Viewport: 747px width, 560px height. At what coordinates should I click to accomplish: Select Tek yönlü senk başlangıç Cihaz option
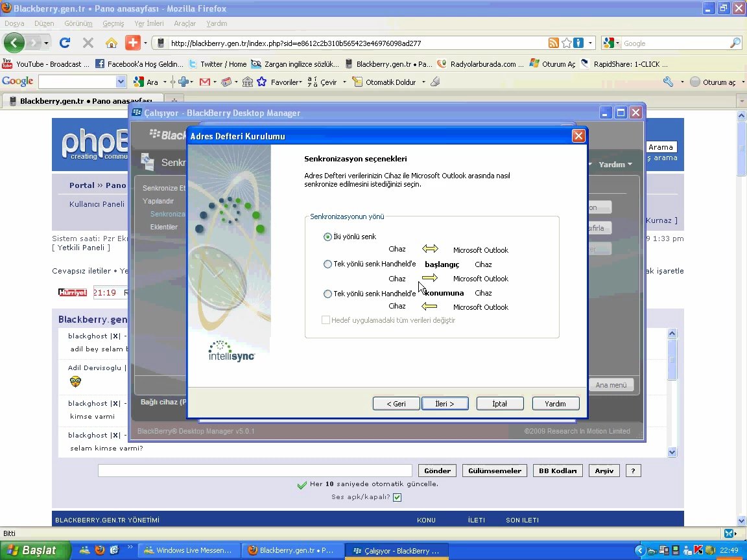[327, 264]
